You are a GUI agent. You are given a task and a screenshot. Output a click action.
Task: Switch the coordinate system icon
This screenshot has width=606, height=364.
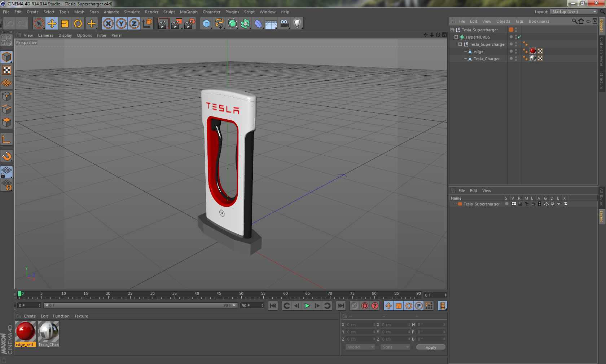(x=147, y=24)
